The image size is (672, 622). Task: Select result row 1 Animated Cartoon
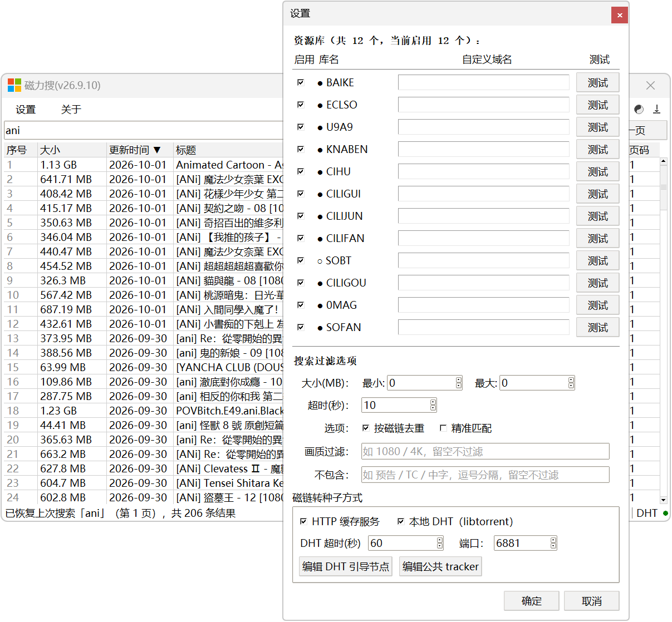click(x=144, y=165)
